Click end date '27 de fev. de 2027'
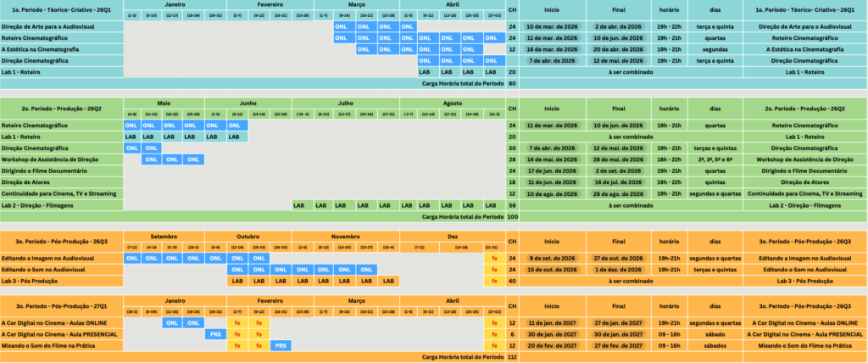The image size is (868, 363). [x=618, y=345]
